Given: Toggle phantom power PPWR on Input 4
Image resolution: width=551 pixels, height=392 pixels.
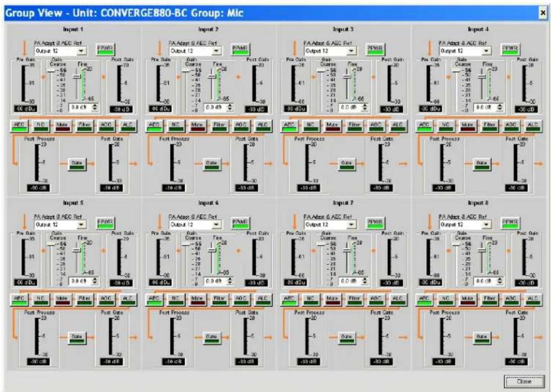Looking at the screenshot, I should point(510,49).
